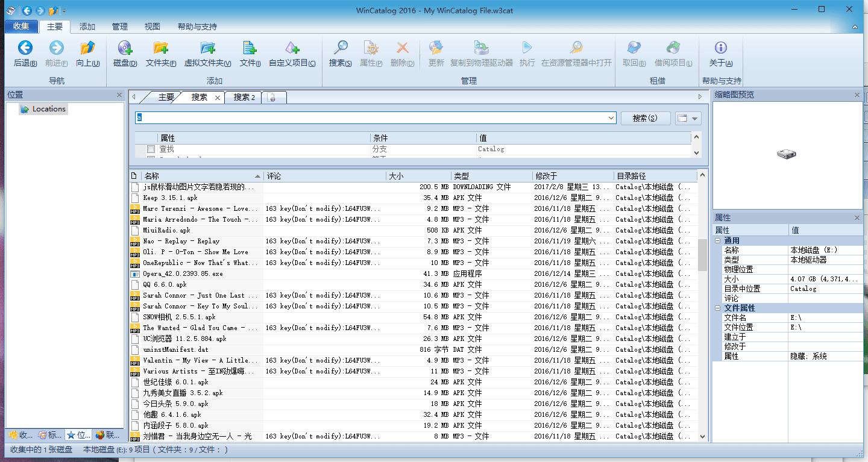
Task: Open the search keyword combo box dropdown
Action: pyautogui.click(x=610, y=117)
